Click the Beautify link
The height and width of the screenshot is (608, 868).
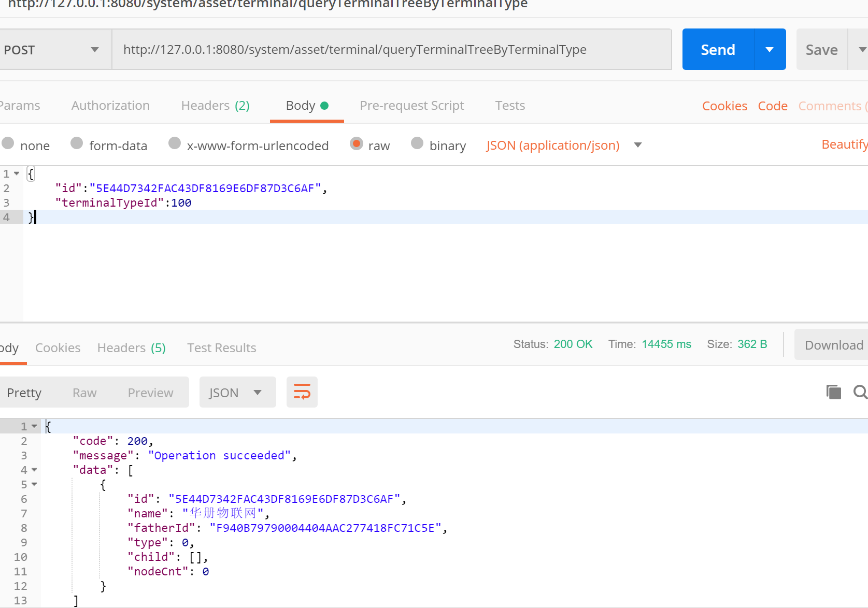[x=844, y=144]
